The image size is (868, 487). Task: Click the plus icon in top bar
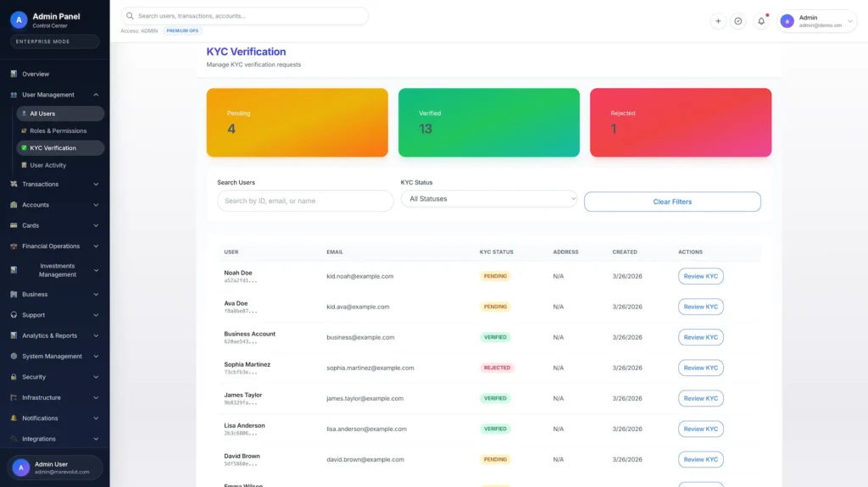718,21
